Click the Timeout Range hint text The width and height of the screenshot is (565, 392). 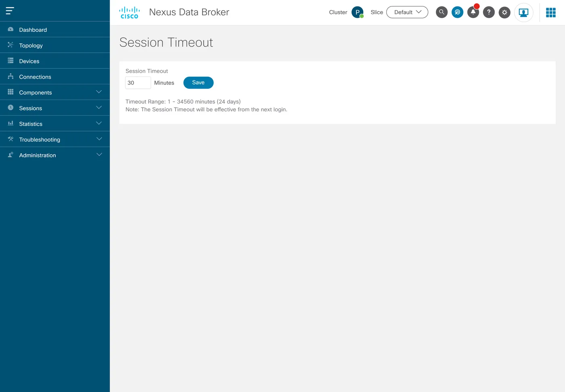[x=183, y=102]
